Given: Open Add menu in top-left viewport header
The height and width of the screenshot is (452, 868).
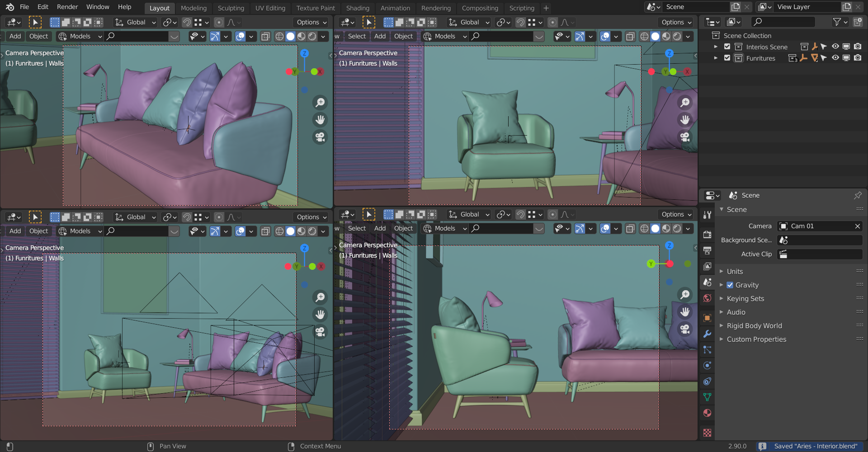Looking at the screenshot, I should tap(15, 37).
